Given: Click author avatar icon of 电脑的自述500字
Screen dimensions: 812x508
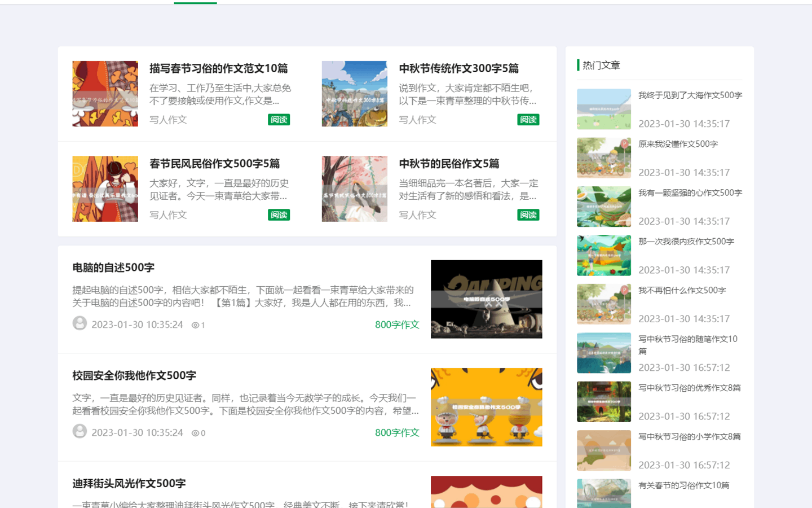Looking at the screenshot, I should (80, 323).
